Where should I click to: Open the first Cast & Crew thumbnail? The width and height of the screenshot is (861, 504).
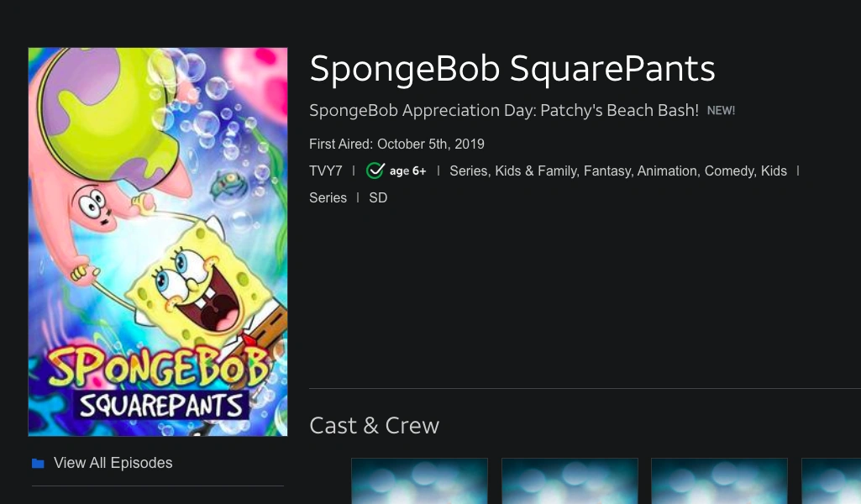(x=419, y=481)
